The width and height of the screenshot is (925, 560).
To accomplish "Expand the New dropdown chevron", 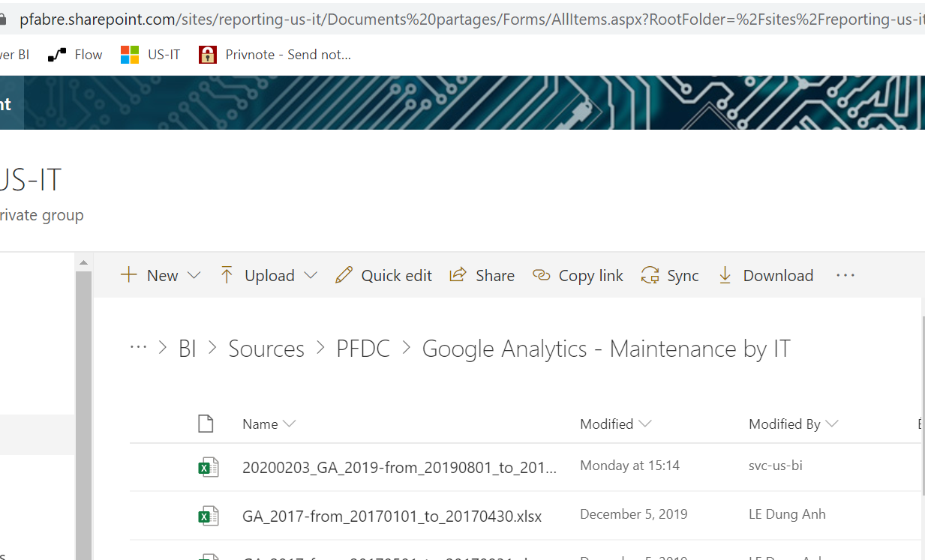I will point(194,275).
